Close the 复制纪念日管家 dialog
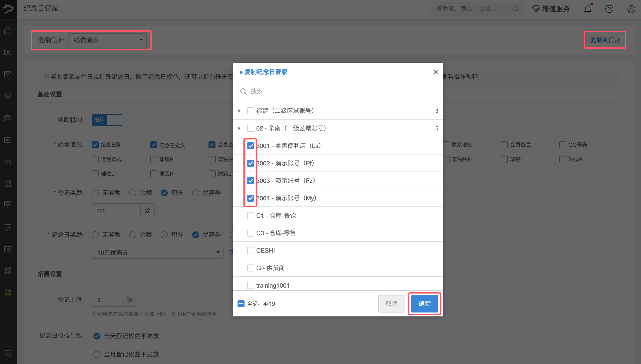 coord(435,72)
